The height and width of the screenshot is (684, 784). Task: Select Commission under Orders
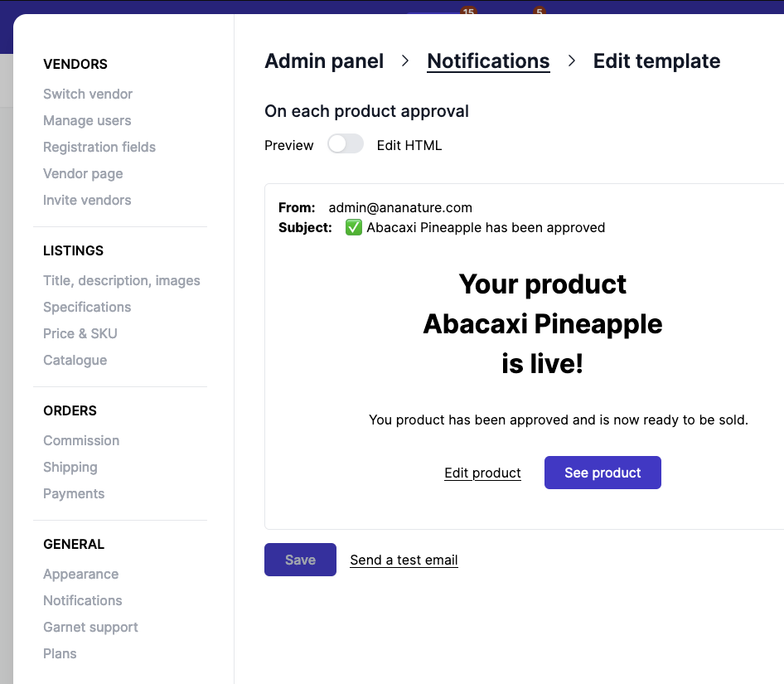pos(81,440)
